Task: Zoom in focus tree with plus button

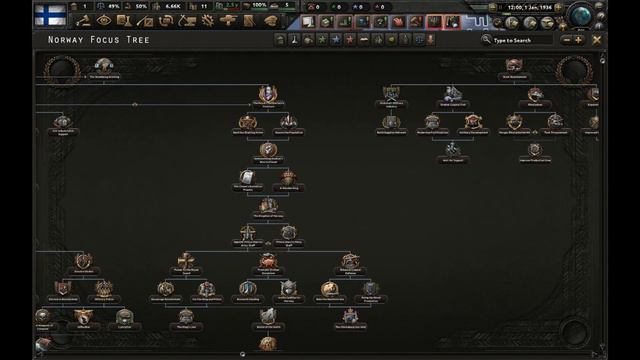Action: [x=578, y=40]
